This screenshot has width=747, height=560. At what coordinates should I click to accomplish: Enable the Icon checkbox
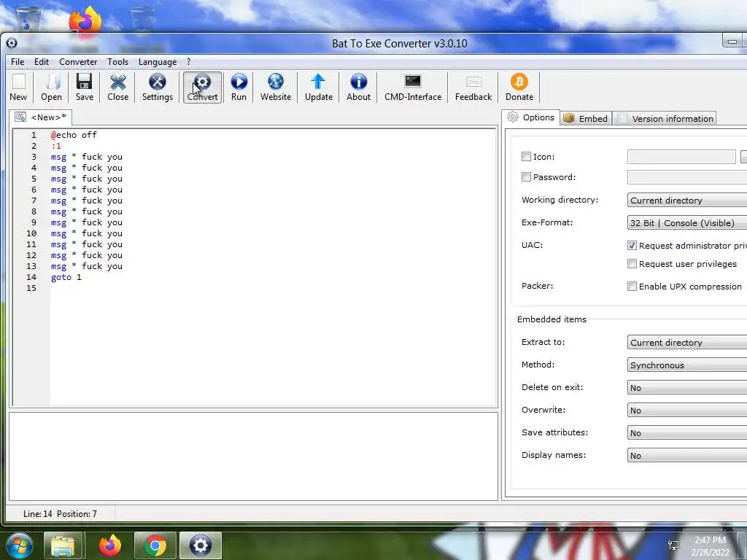[526, 157]
